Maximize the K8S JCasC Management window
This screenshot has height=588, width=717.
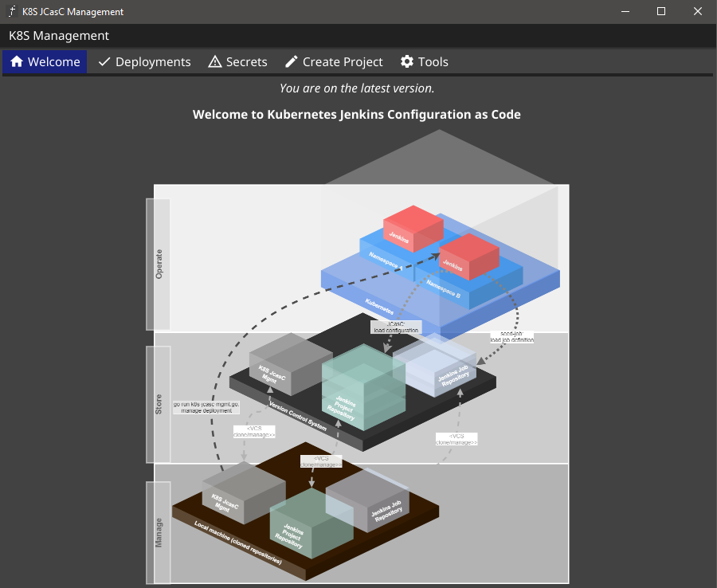661,11
